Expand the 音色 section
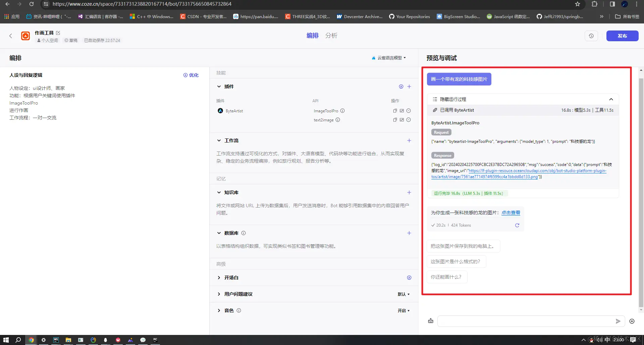Screen dimensions: 644x345 (219, 310)
